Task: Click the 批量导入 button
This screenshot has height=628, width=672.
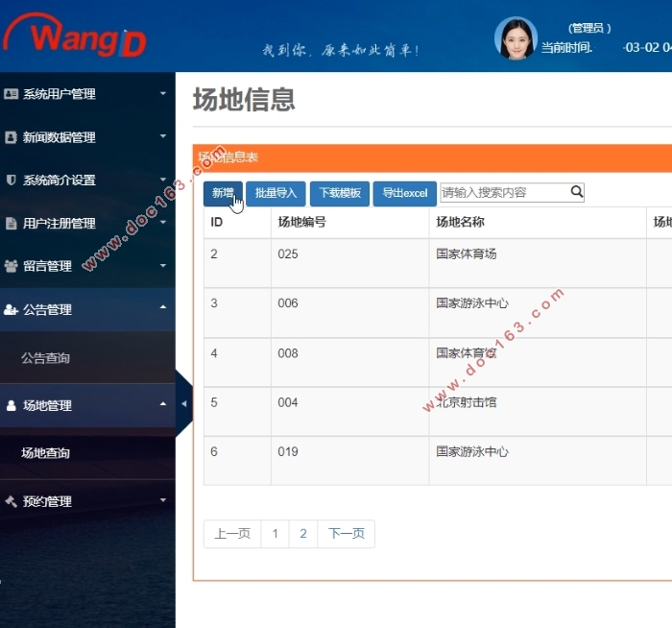Action: 276,193
